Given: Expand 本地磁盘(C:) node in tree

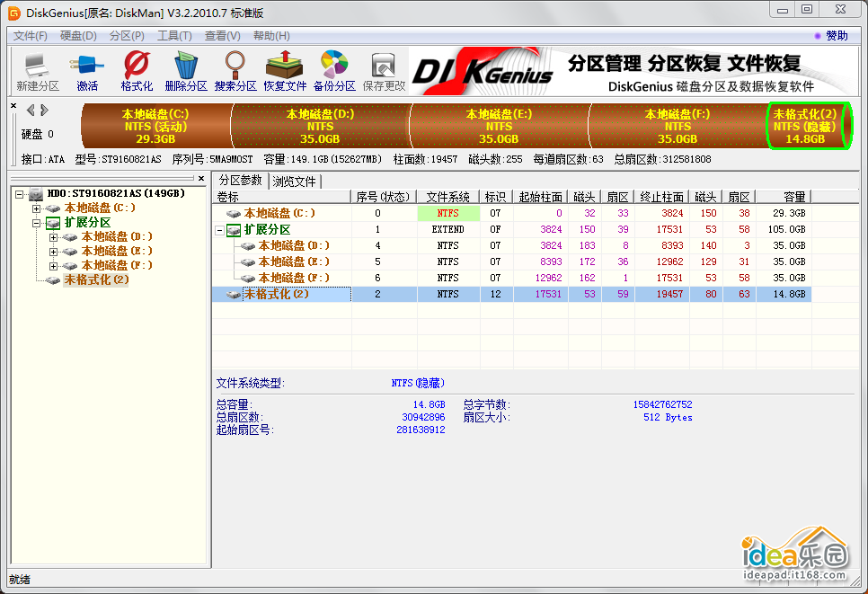Looking at the screenshot, I should click(37, 208).
